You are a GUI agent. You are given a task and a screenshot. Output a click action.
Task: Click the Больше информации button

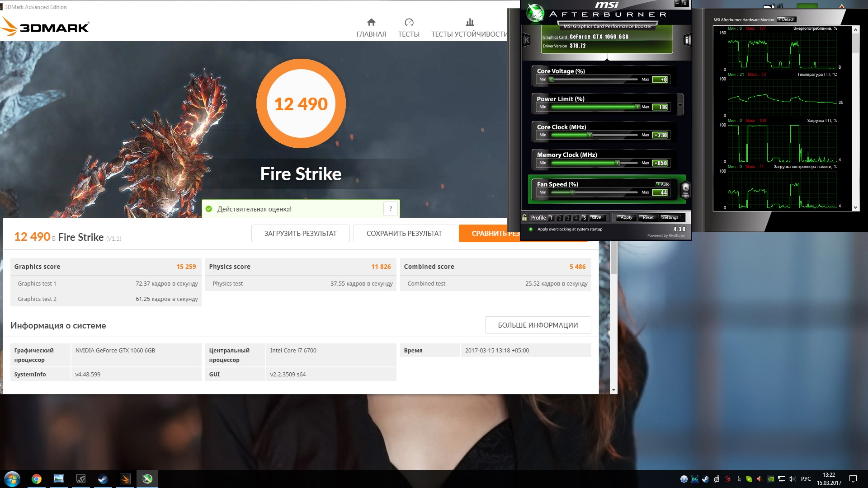(538, 325)
